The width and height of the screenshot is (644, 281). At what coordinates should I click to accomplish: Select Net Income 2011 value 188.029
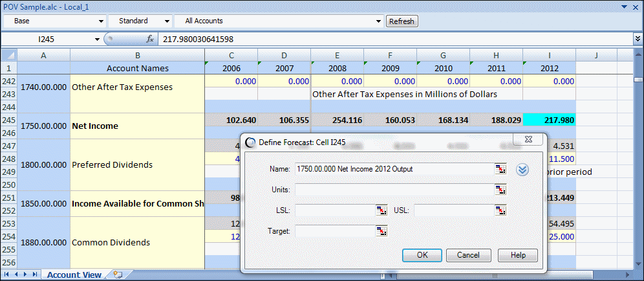point(496,120)
